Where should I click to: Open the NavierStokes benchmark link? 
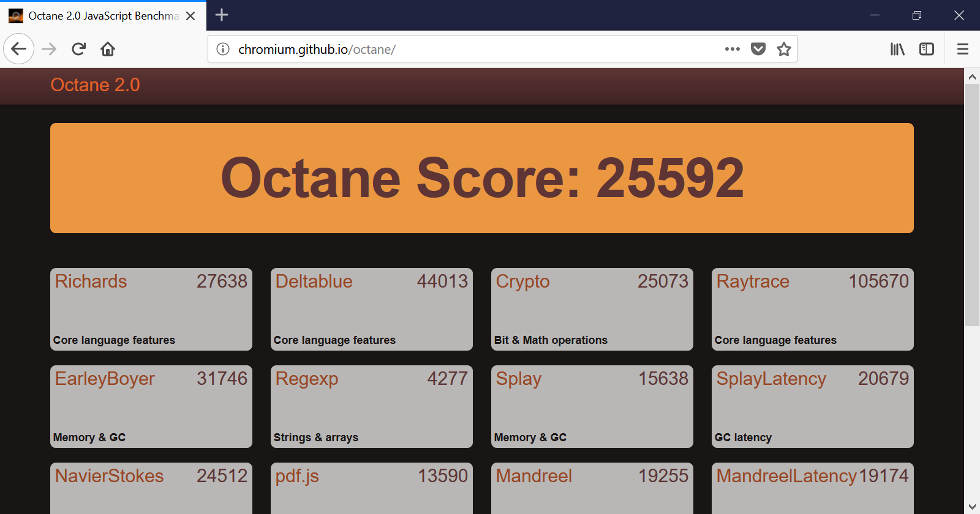[109, 476]
